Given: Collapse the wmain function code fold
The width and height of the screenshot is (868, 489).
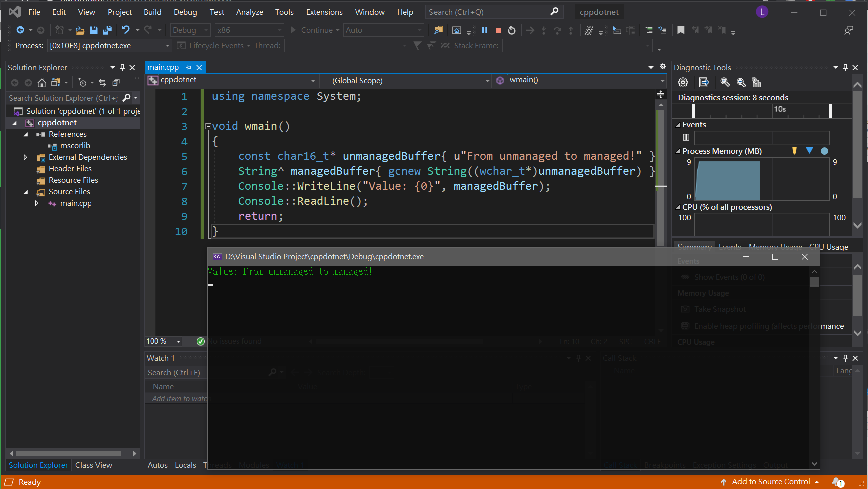Looking at the screenshot, I should pyautogui.click(x=208, y=126).
